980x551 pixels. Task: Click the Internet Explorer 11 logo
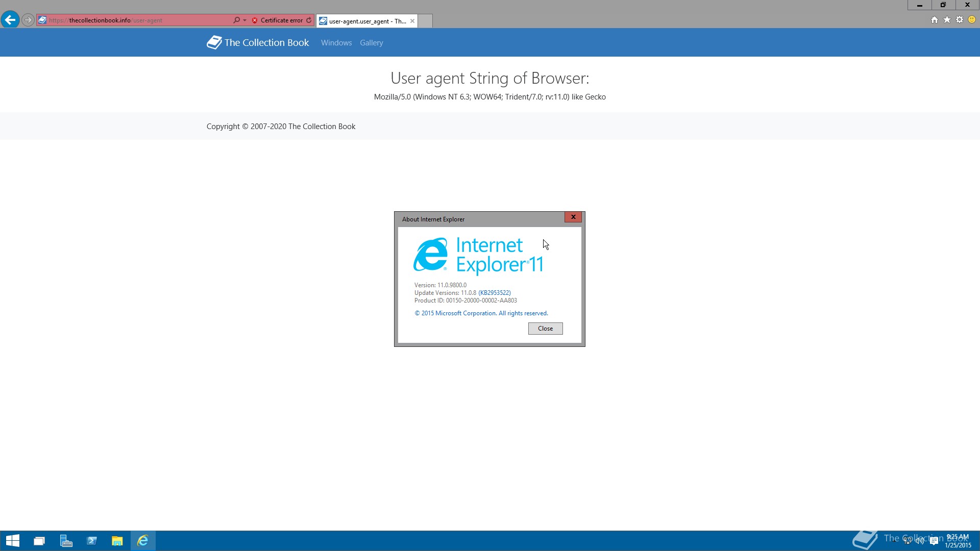pos(478,255)
